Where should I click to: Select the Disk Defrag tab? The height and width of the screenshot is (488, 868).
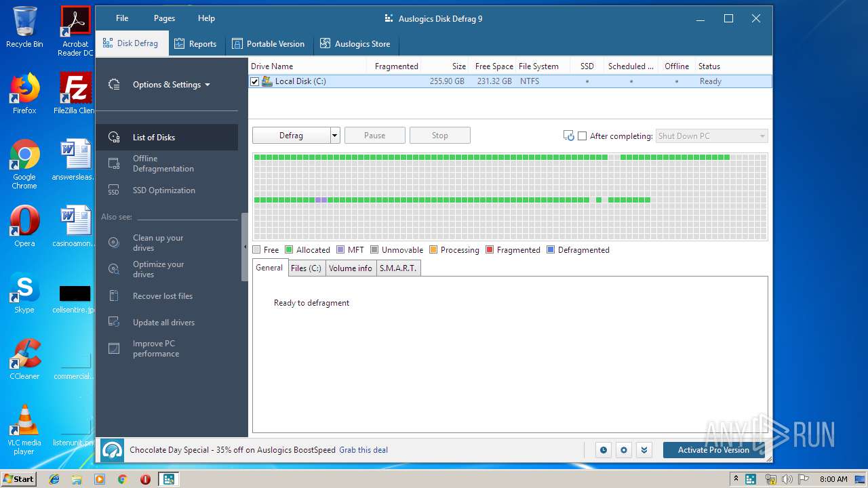(131, 43)
